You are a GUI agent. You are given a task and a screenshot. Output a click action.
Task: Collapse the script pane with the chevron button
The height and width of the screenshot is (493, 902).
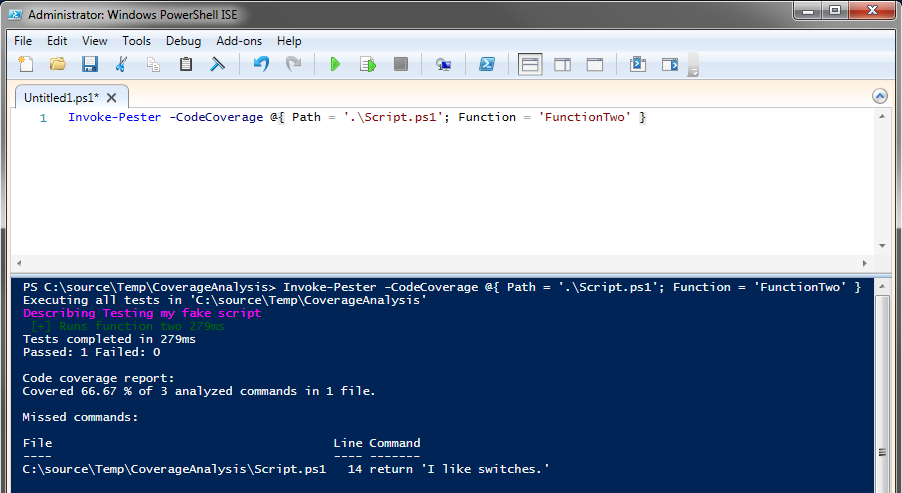point(880,96)
